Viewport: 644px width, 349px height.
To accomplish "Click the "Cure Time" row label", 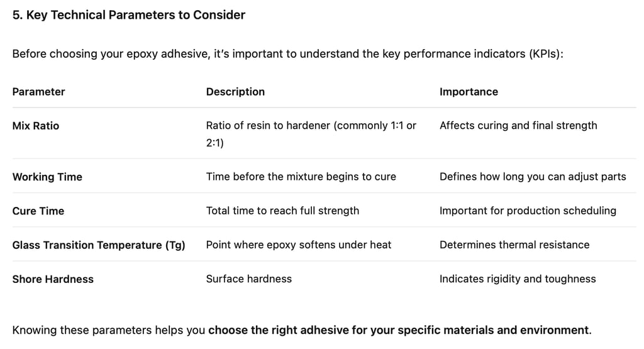I will [38, 211].
